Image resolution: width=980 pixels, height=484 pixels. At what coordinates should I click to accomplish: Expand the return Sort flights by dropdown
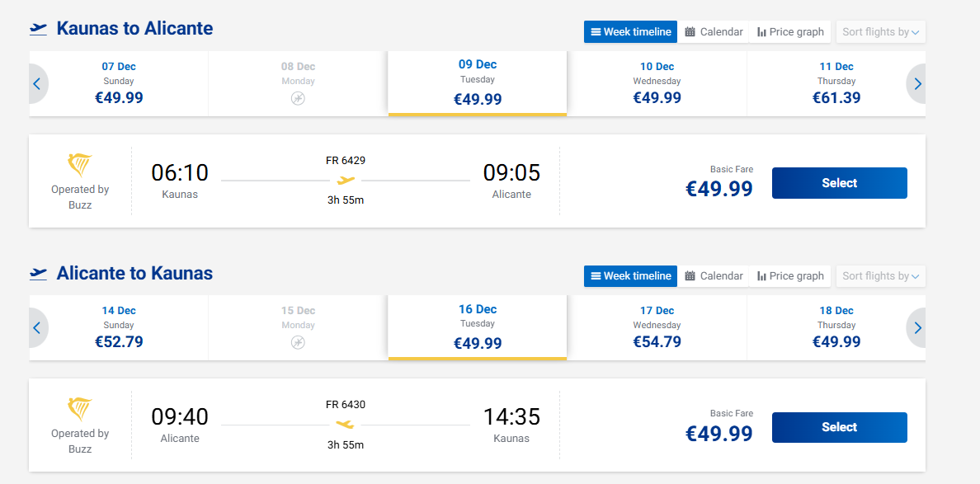[881, 276]
